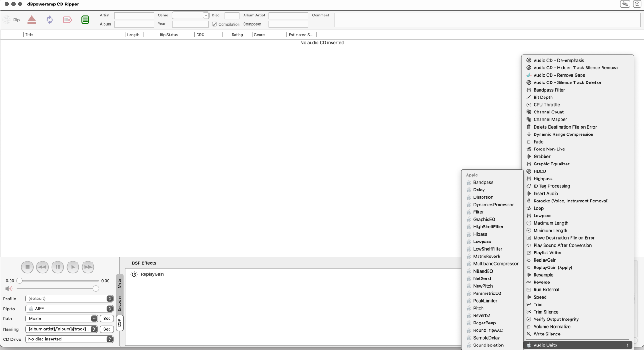
Task: Choose Apple GraphicEQ audio unit
Action: coord(493,219)
